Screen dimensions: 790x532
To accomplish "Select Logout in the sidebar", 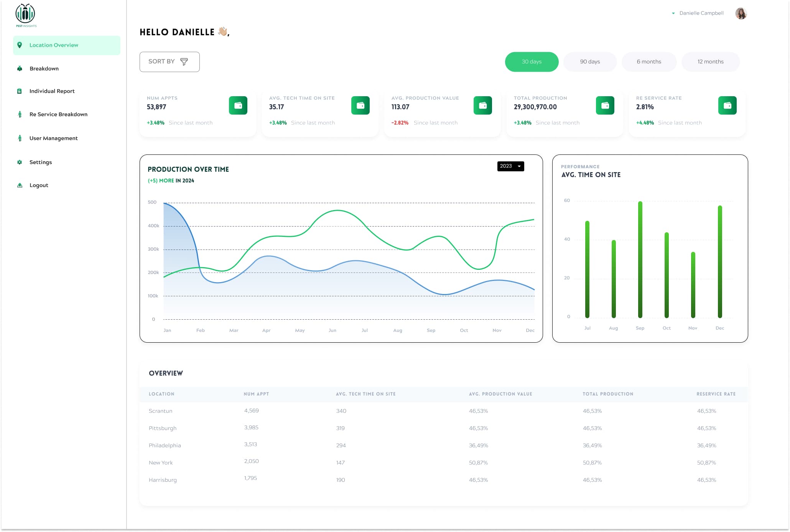I will pyautogui.click(x=39, y=185).
